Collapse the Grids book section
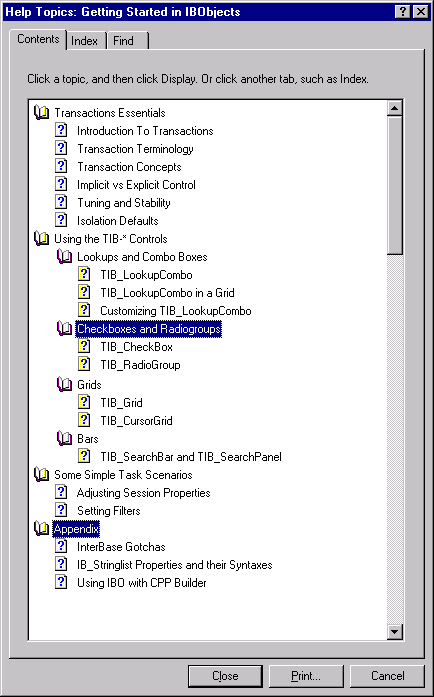 click(x=64, y=384)
